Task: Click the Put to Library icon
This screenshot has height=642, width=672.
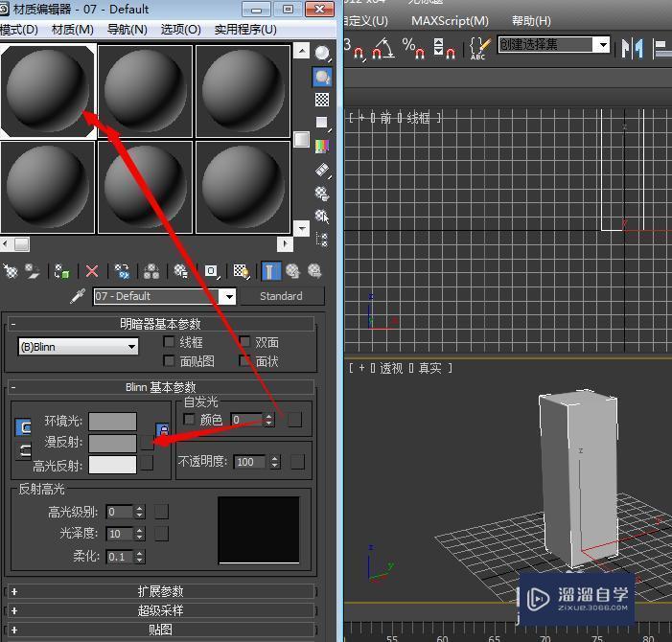Action: 181,271
